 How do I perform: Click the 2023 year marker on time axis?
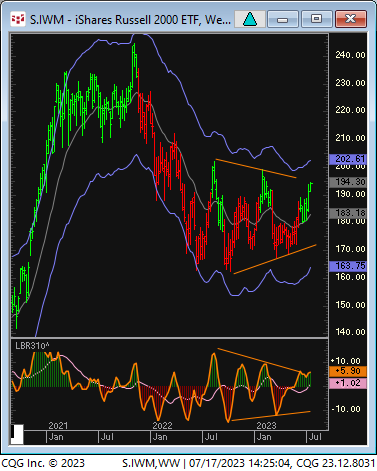click(x=266, y=426)
